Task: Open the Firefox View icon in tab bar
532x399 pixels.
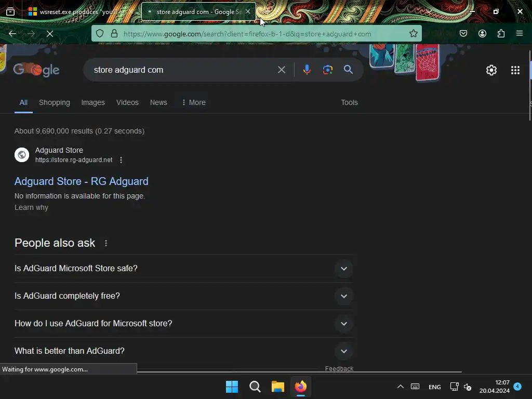Action: (10, 12)
